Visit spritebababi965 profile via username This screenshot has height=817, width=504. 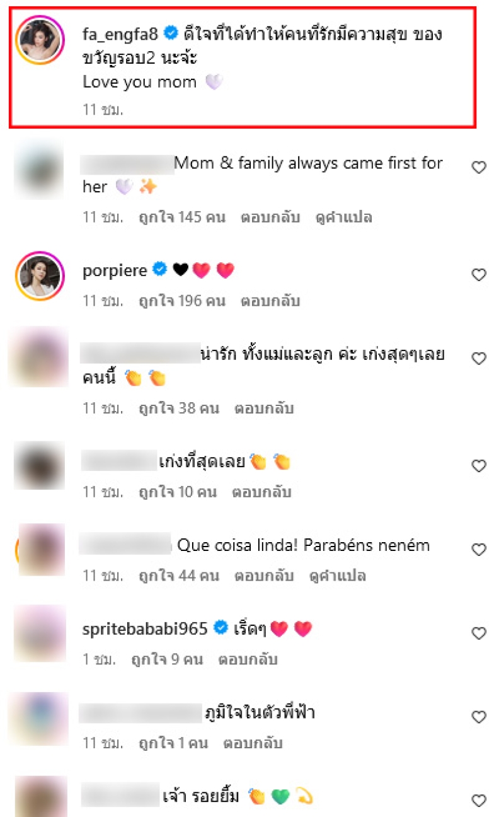(146, 629)
